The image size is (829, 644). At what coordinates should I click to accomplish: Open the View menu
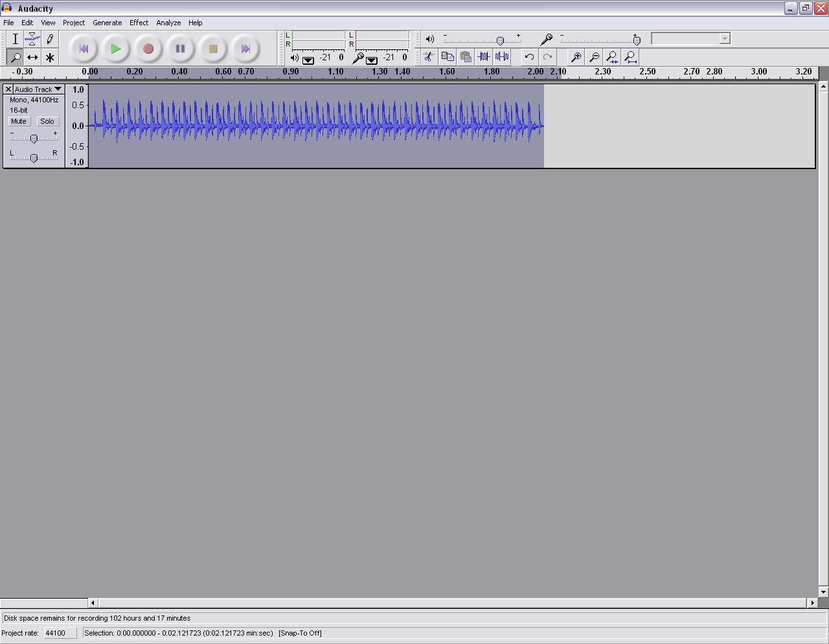click(49, 23)
